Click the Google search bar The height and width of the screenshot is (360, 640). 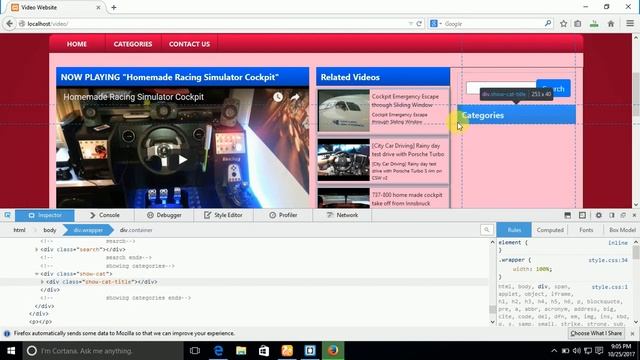pyautogui.click(x=491, y=24)
